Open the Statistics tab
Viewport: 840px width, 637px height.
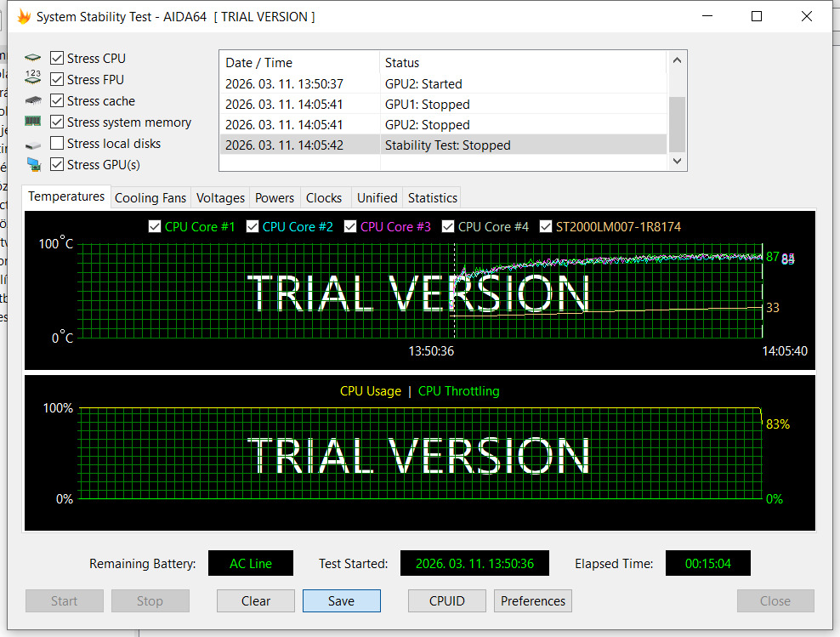433,198
